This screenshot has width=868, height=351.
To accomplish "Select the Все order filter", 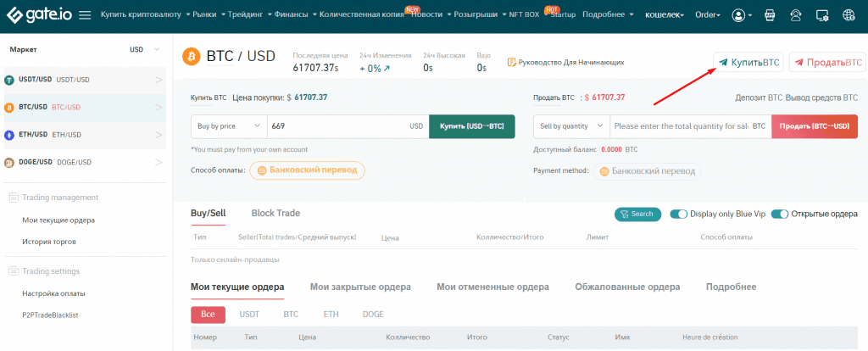I will tap(208, 315).
